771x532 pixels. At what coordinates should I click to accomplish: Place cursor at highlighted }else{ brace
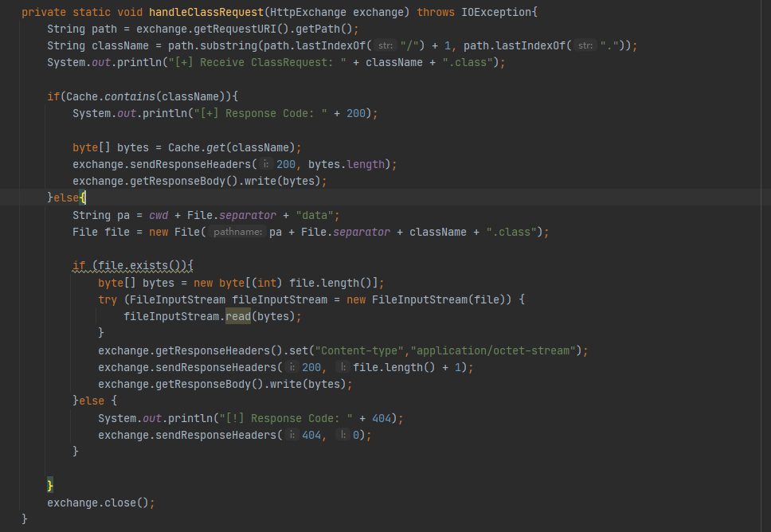(83, 198)
